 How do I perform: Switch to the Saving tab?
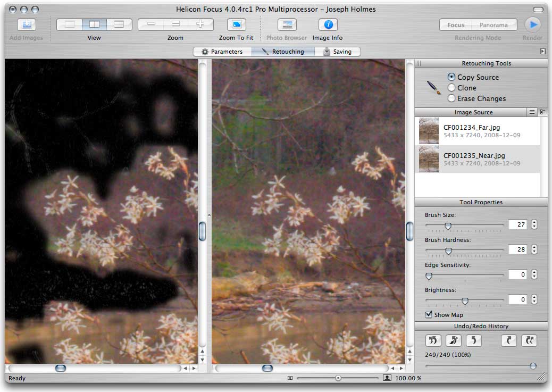pos(337,52)
